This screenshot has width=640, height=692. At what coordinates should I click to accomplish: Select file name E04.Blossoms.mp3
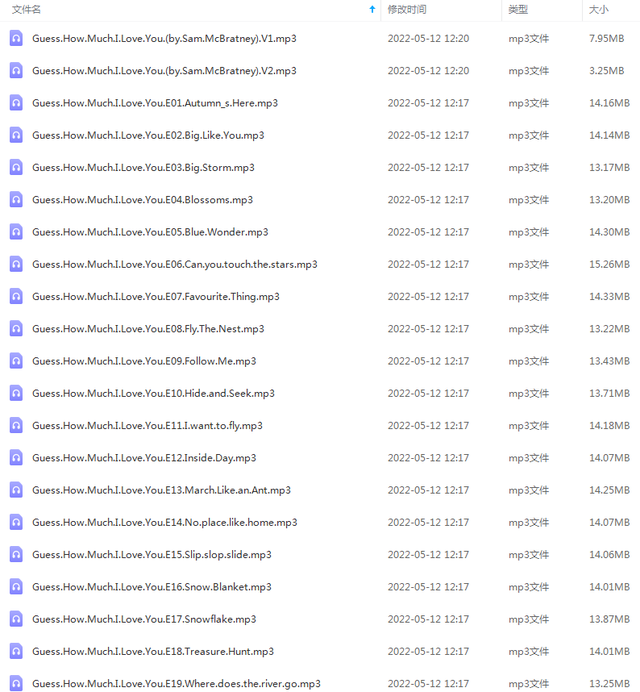pyautogui.click(x=143, y=200)
